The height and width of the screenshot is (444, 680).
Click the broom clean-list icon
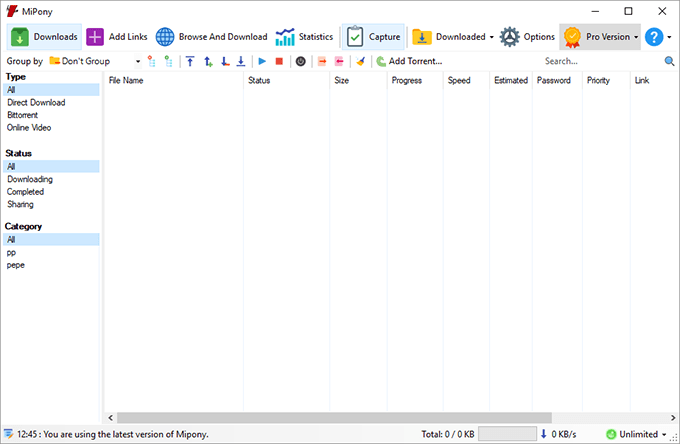point(360,62)
